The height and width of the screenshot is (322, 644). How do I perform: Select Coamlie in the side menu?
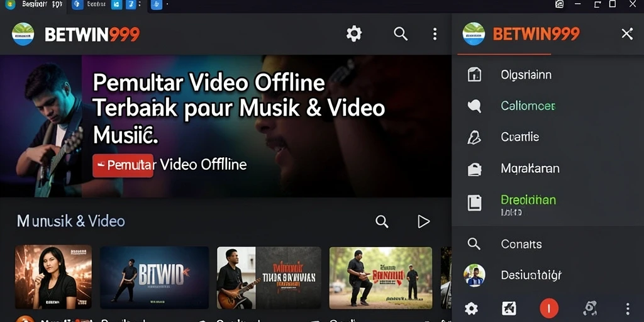click(x=519, y=136)
